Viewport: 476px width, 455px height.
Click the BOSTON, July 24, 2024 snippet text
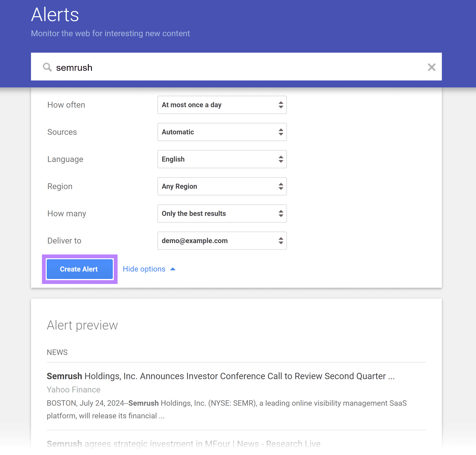click(227, 409)
